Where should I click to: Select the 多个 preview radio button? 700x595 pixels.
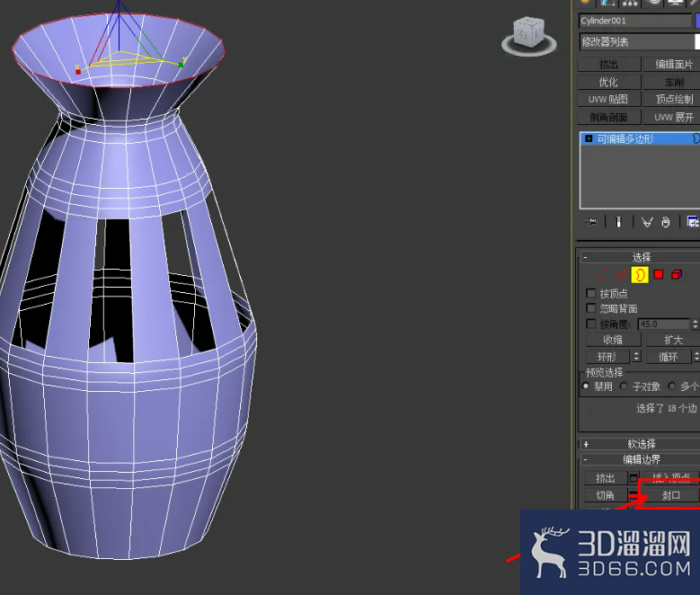pyautogui.click(x=671, y=386)
